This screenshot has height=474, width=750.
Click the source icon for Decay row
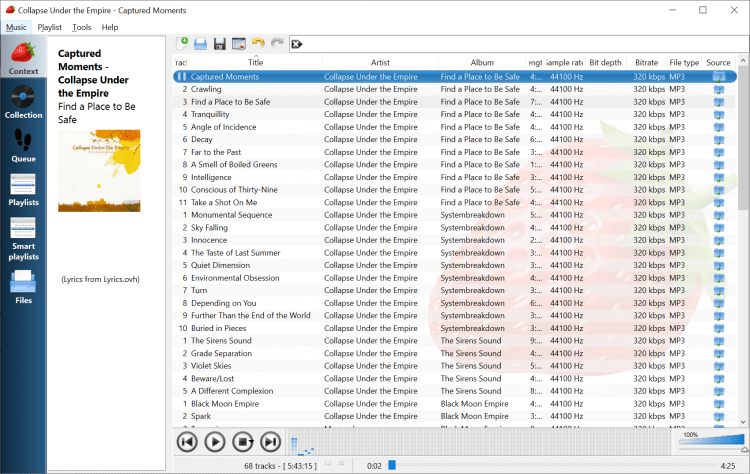(718, 140)
